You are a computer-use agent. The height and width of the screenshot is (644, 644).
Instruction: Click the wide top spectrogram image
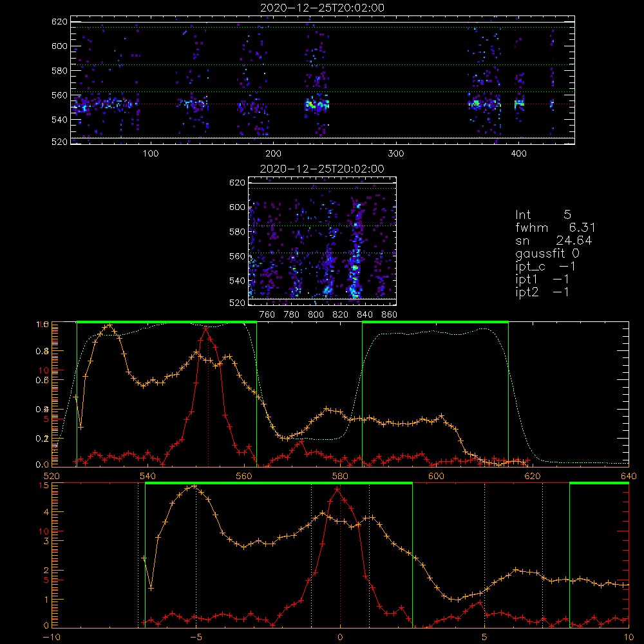[x=323, y=80]
